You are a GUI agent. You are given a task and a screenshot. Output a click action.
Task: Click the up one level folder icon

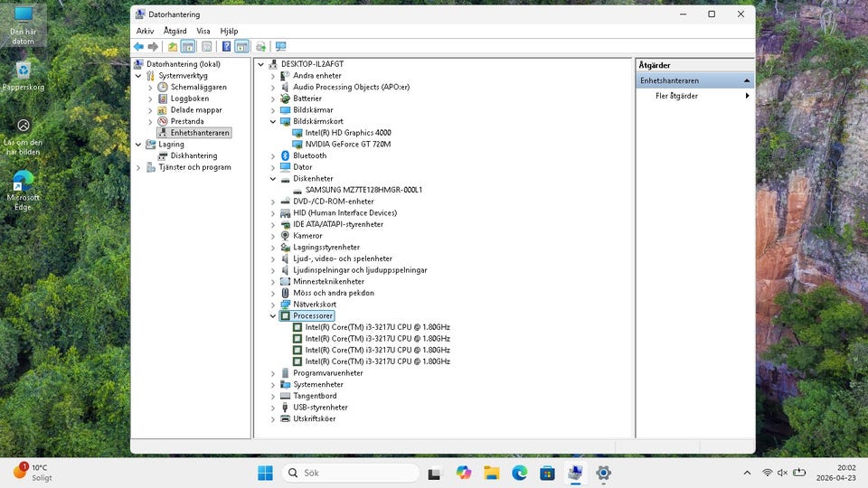point(172,47)
